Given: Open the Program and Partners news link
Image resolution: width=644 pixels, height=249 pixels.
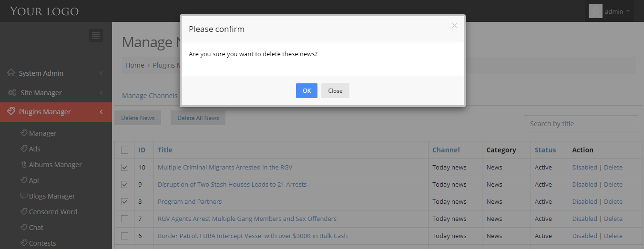Looking at the screenshot, I should coord(190,201).
